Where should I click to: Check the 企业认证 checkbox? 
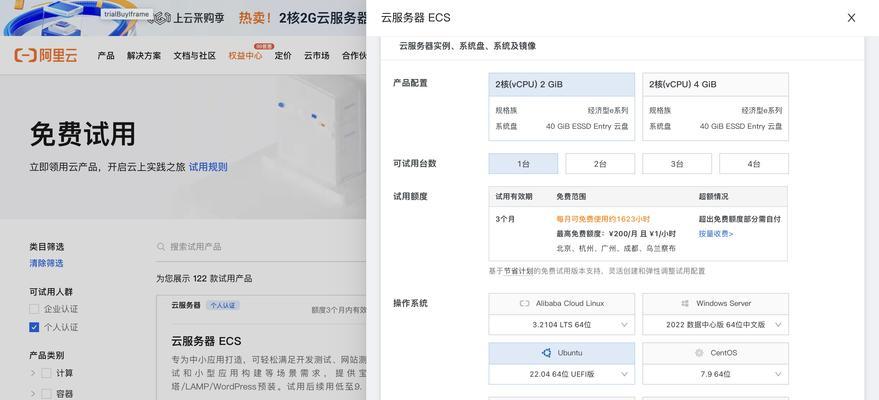[34, 309]
